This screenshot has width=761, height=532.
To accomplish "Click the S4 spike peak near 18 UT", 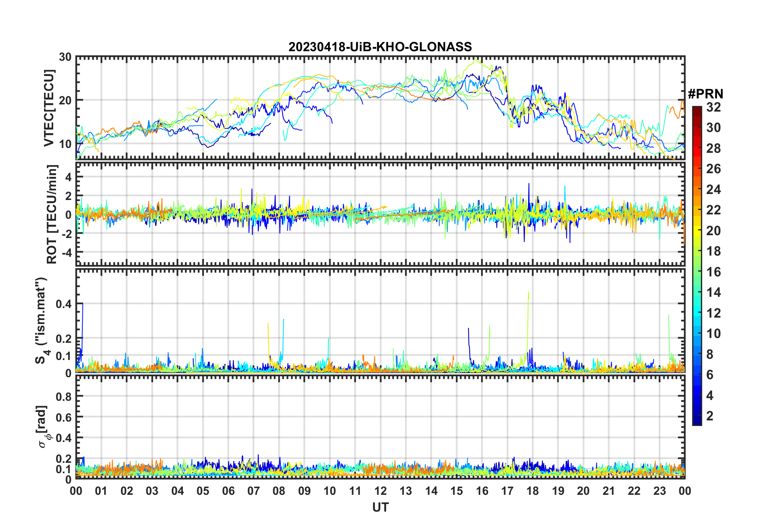I will (529, 292).
